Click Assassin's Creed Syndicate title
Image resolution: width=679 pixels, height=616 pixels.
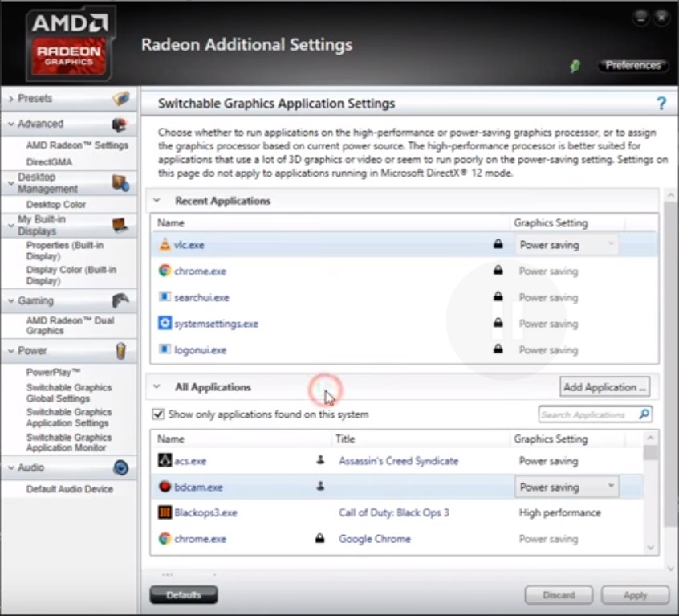pos(398,460)
